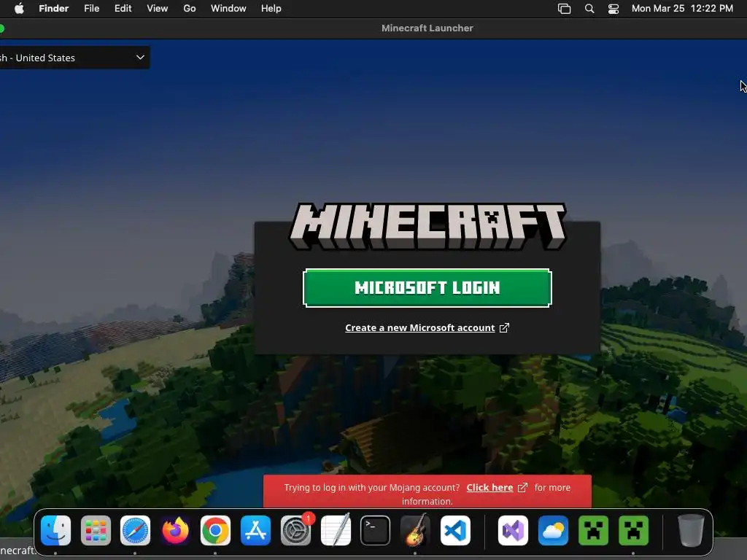
Task: Click the green window zoom button
Action: point(1,28)
